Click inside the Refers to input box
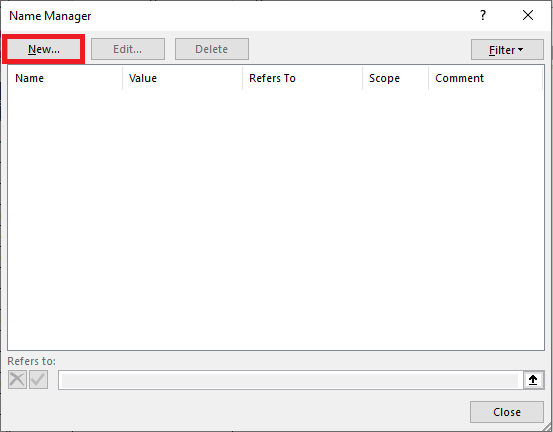 290,380
